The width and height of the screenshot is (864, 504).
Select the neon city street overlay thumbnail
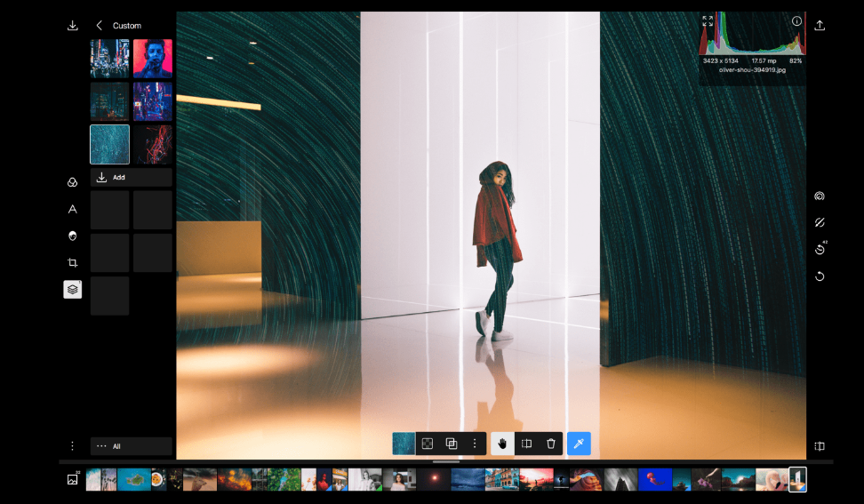point(109,59)
